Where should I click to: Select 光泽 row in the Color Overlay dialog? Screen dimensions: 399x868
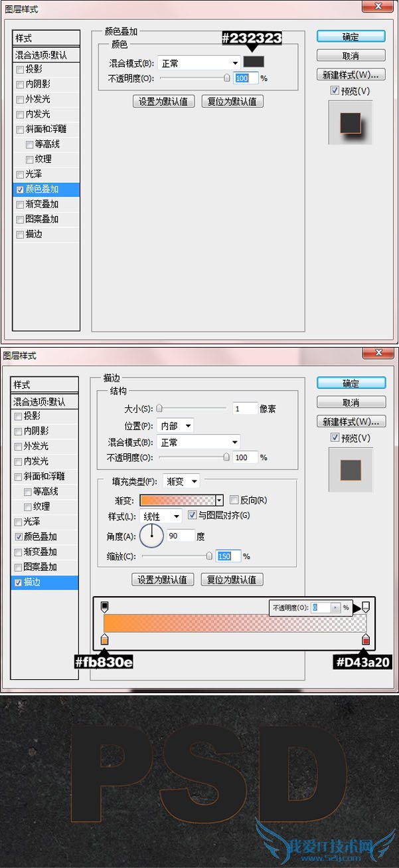46,174
